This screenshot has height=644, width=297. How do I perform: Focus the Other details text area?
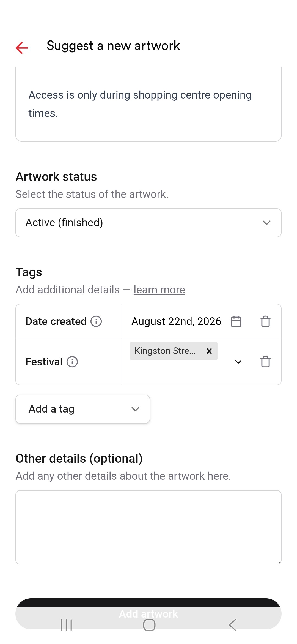click(148, 527)
